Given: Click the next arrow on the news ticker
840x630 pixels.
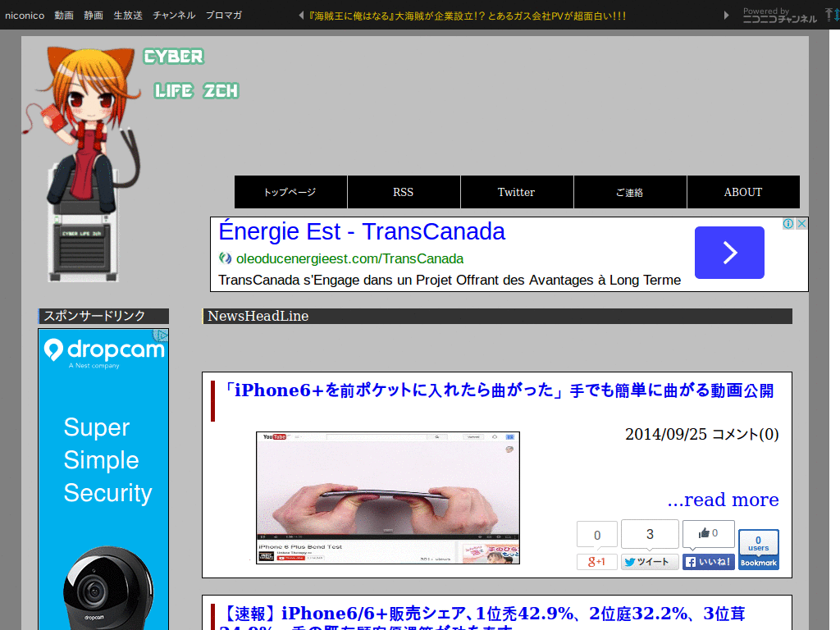Looking at the screenshot, I should point(725,14).
